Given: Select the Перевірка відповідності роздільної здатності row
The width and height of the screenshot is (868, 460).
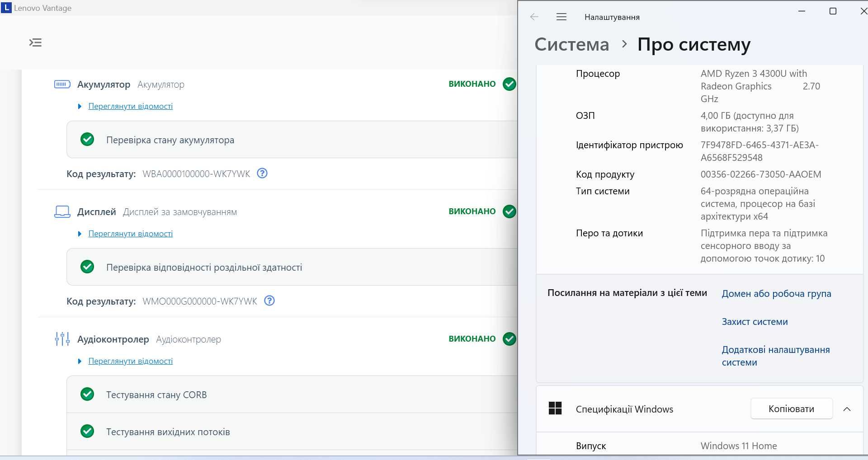Looking at the screenshot, I should (292, 267).
